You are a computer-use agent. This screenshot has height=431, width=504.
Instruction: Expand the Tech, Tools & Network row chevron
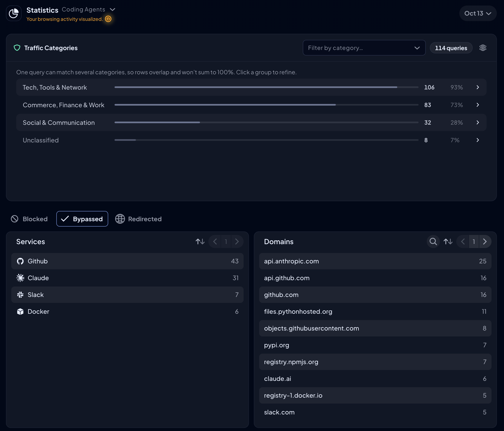click(x=478, y=87)
